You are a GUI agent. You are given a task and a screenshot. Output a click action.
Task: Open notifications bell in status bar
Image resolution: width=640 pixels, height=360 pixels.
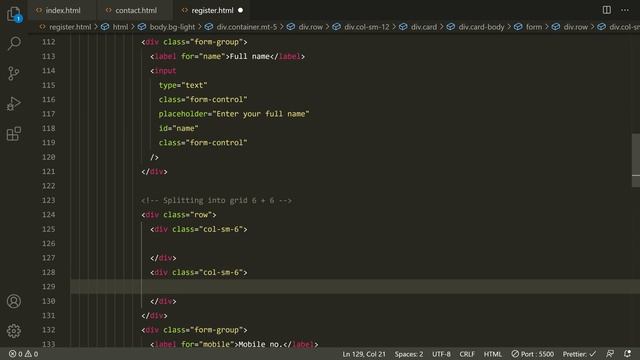pos(627,354)
